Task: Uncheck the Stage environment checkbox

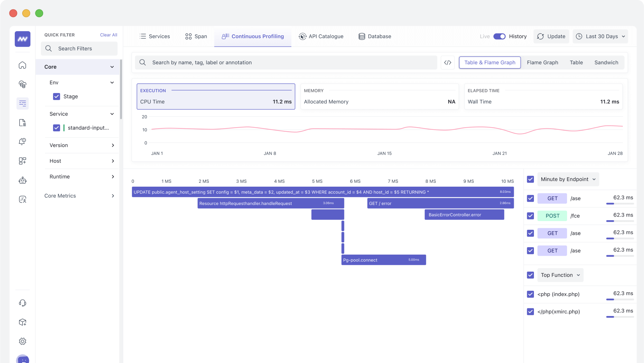Action: point(57,97)
